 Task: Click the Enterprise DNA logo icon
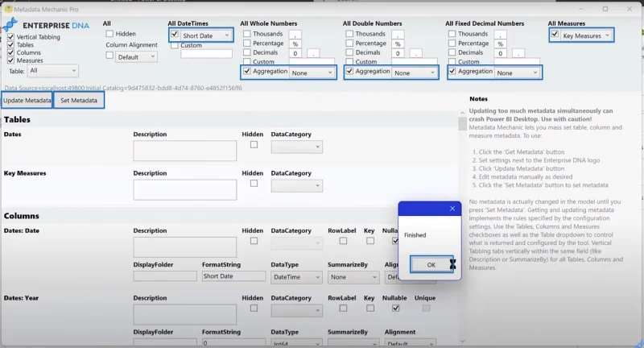(10, 25)
